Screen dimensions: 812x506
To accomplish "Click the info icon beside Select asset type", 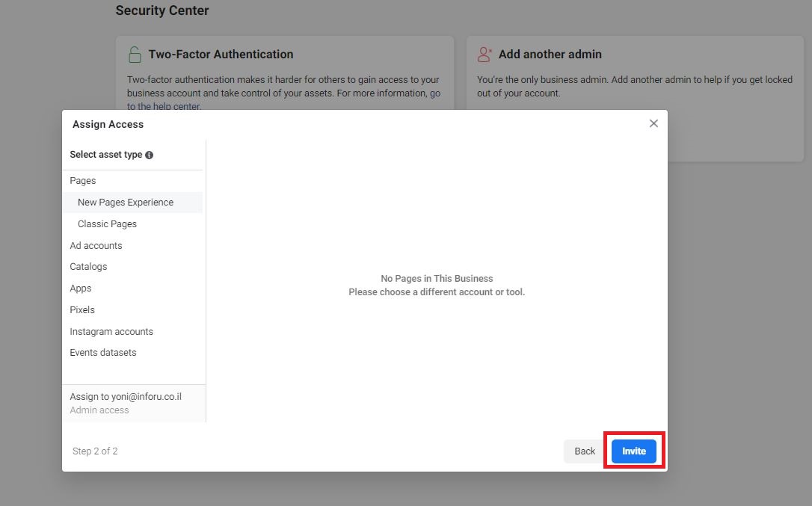I will (x=149, y=155).
